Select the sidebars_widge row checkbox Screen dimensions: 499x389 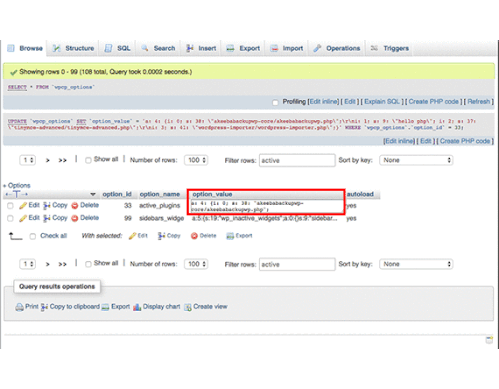[10, 218]
